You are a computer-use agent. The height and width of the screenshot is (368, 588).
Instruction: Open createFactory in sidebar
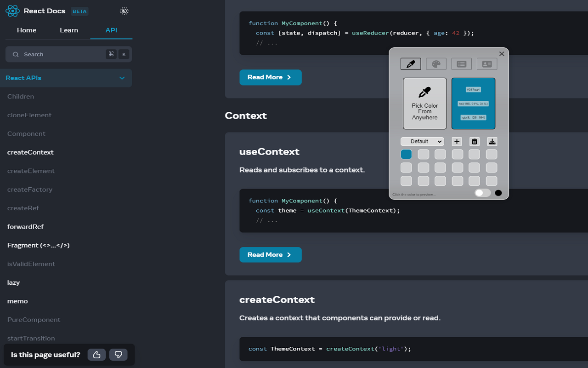click(30, 190)
